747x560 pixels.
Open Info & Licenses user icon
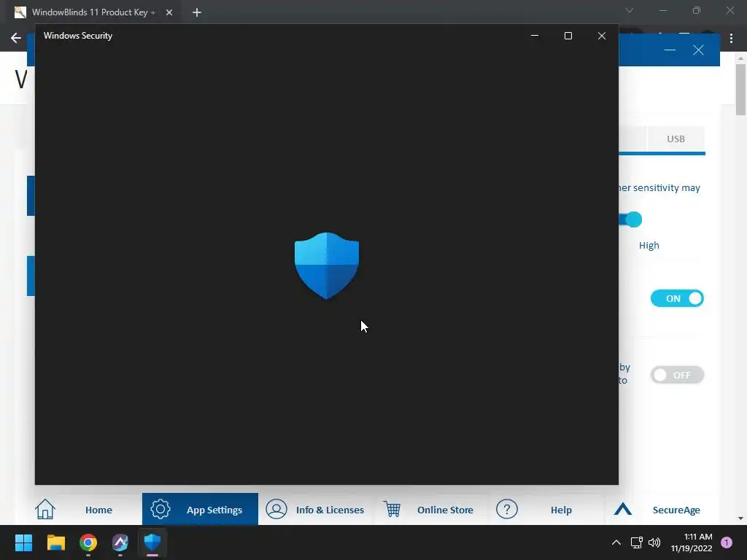point(276,509)
